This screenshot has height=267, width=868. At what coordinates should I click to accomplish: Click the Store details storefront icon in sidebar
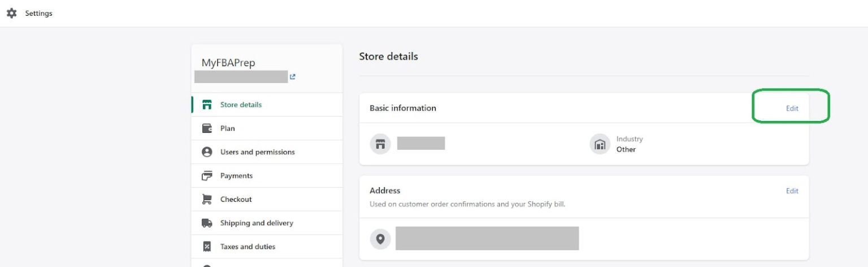click(x=207, y=105)
